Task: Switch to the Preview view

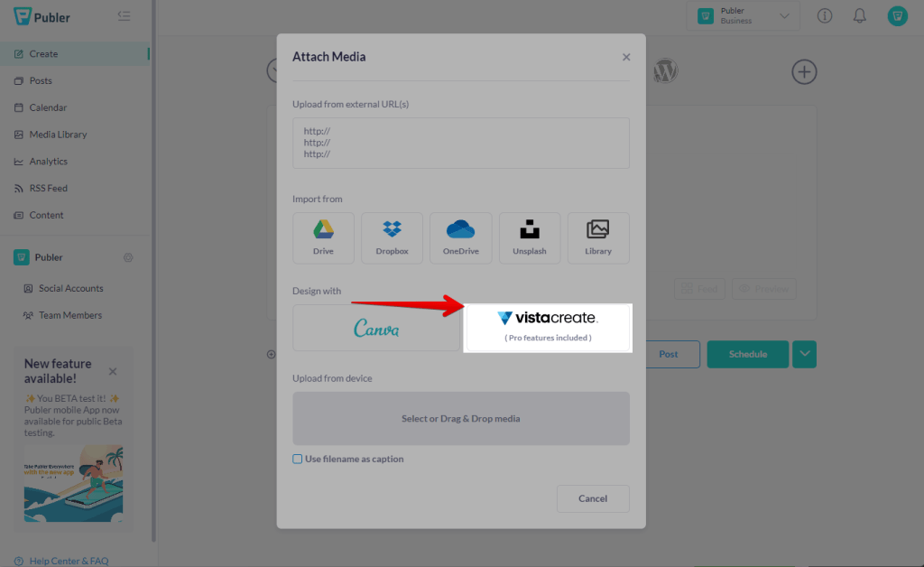Action: point(763,289)
